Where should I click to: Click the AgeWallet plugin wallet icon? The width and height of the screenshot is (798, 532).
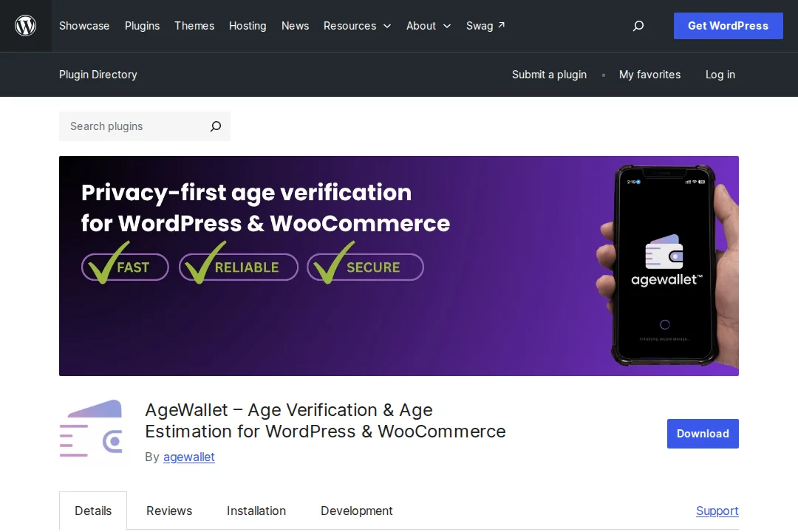pos(91,428)
